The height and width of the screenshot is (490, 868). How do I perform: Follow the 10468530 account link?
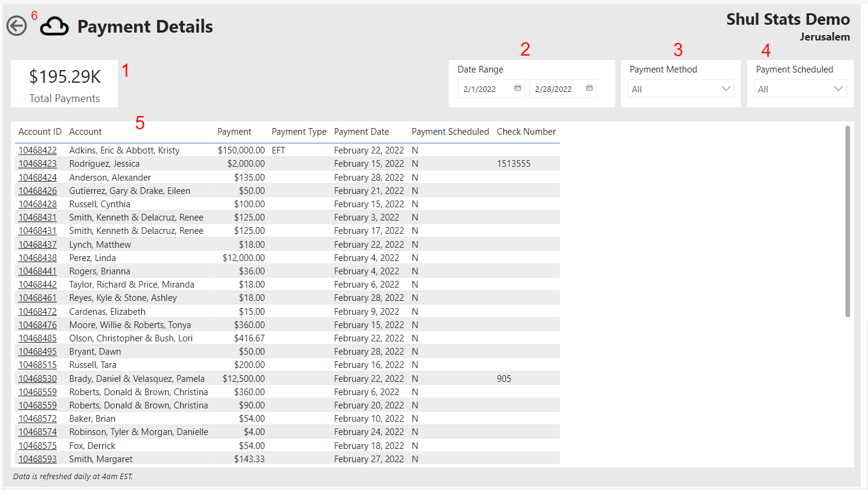coord(37,378)
